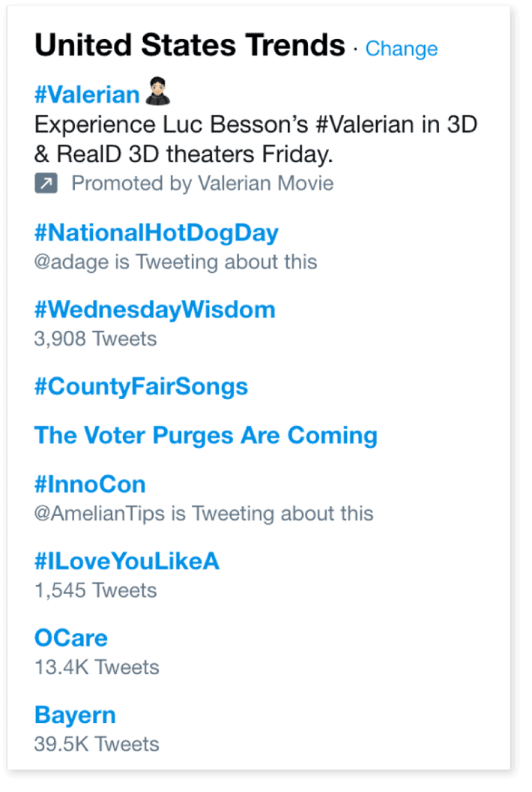Click the "Promoted by Valerian Movie" label
532x792 pixels.
click(202, 184)
